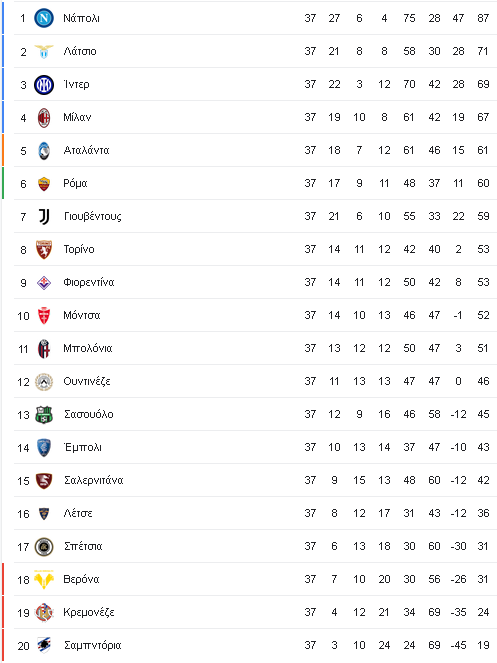Click the Verona yellow logo
Viewport: 497px width, 663px height.
44,579
